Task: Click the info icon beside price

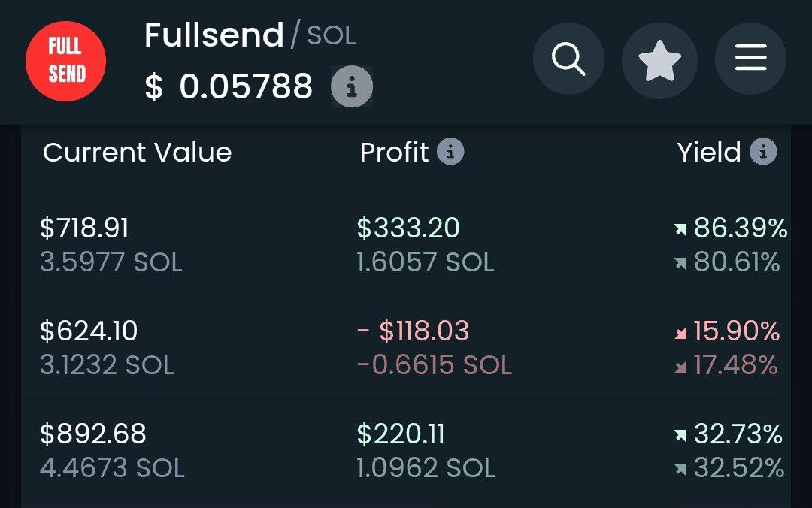Action: (352, 86)
